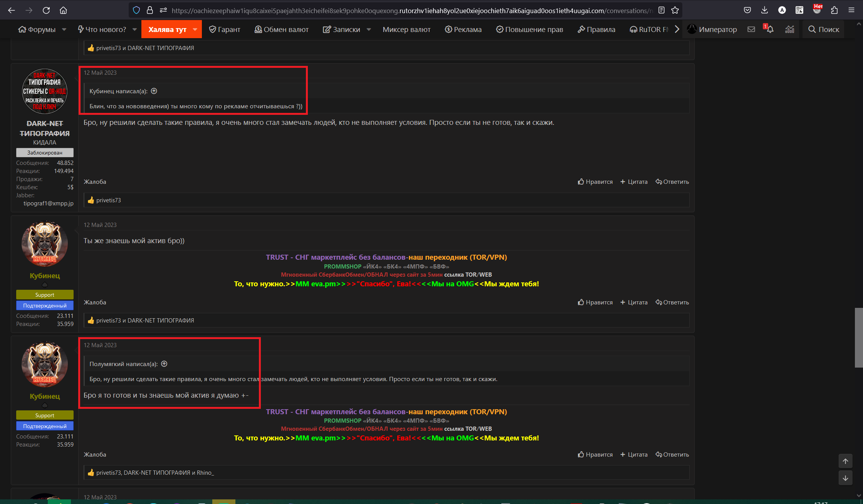Open the Firefox downloads arrow icon

764,10
